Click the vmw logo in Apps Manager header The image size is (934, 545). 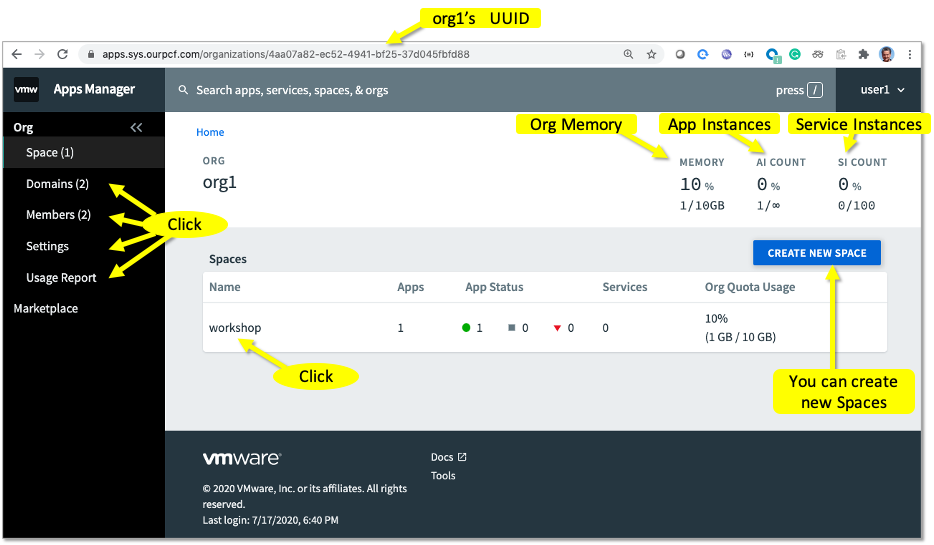(x=26, y=89)
